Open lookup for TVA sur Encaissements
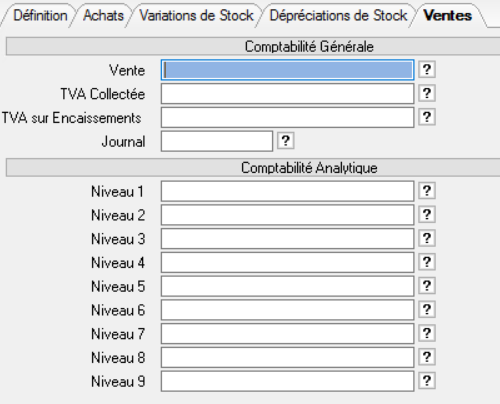Viewport: 500px width, 404px height. point(427,117)
